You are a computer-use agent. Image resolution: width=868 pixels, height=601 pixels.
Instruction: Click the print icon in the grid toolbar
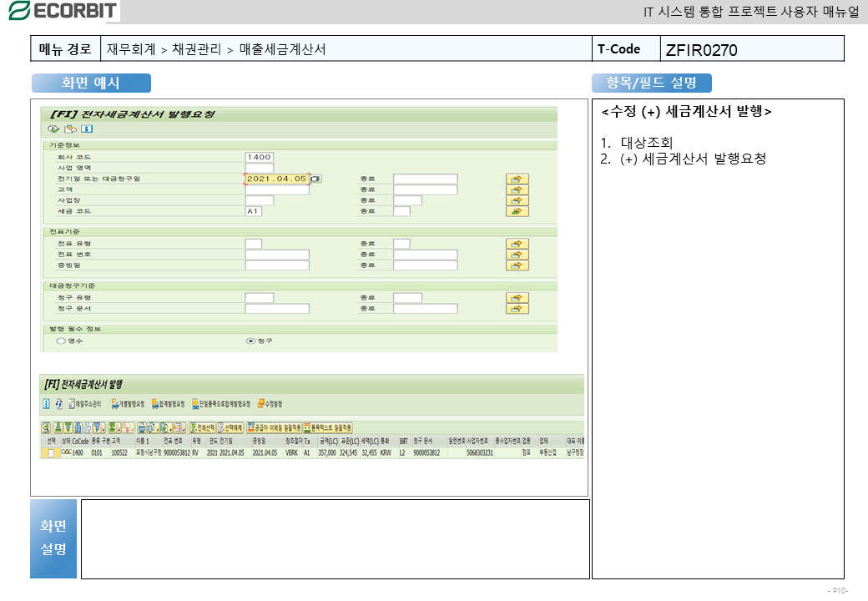(x=143, y=427)
